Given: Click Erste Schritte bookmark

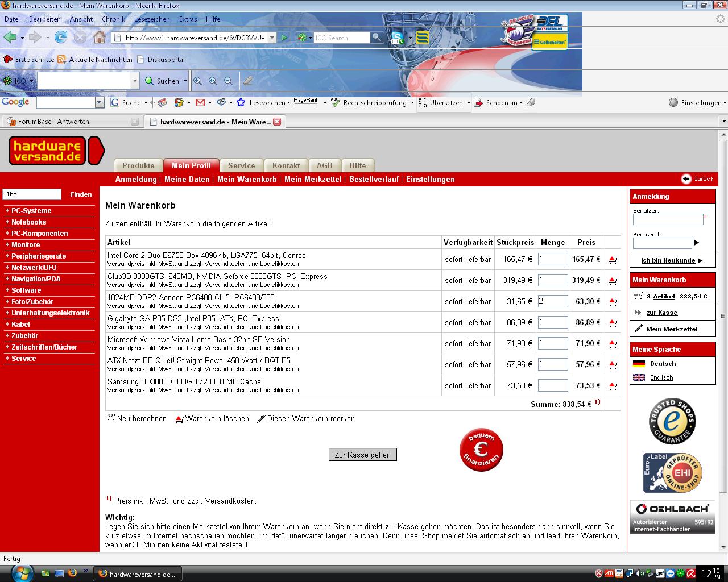Looking at the screenshot, I should click(x=28, y=59).
